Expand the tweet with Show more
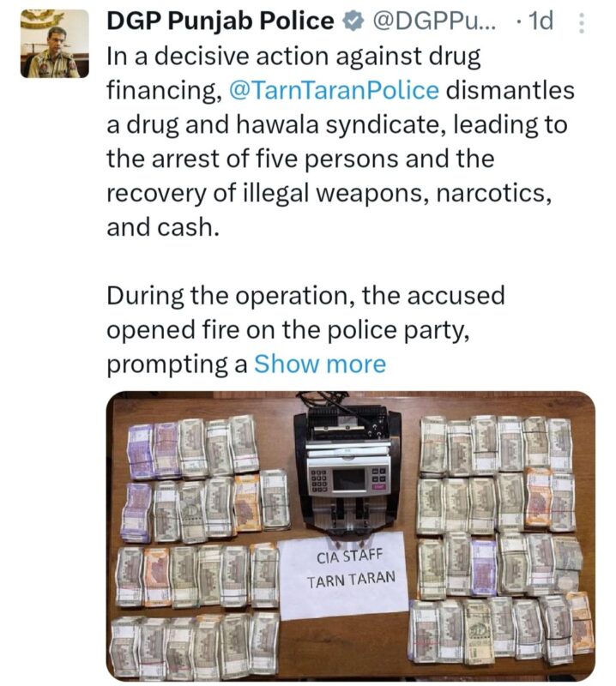The image size is (616, 686). (x=320, y=364)
